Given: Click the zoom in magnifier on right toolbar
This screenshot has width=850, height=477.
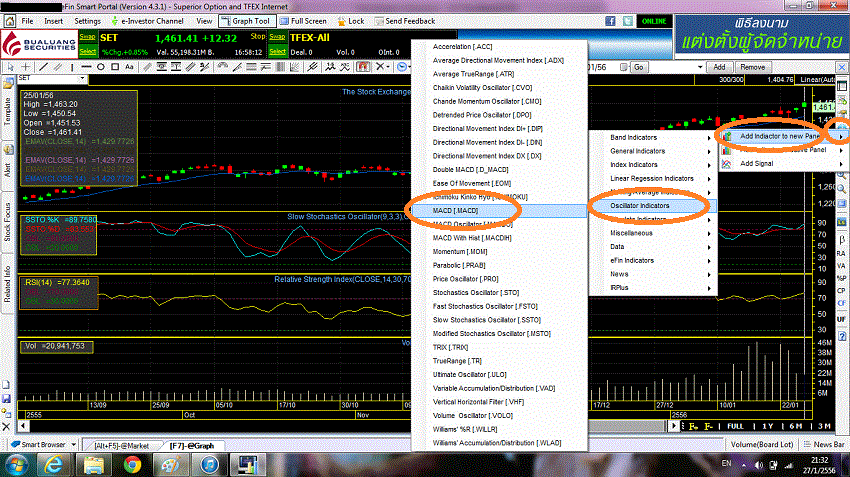Looking at the screenshot, I should [x=841, y=175].
